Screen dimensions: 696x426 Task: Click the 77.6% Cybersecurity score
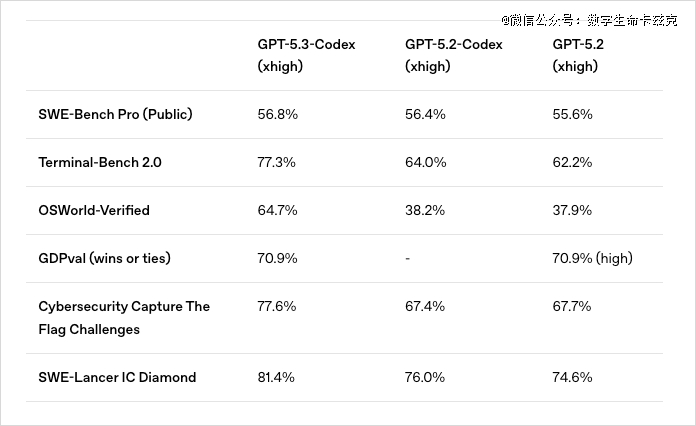pos(277,306)
